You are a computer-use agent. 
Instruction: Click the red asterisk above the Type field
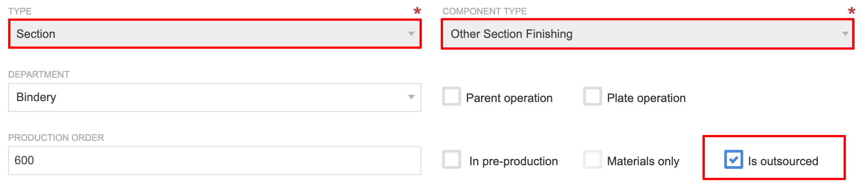point(417,11)
